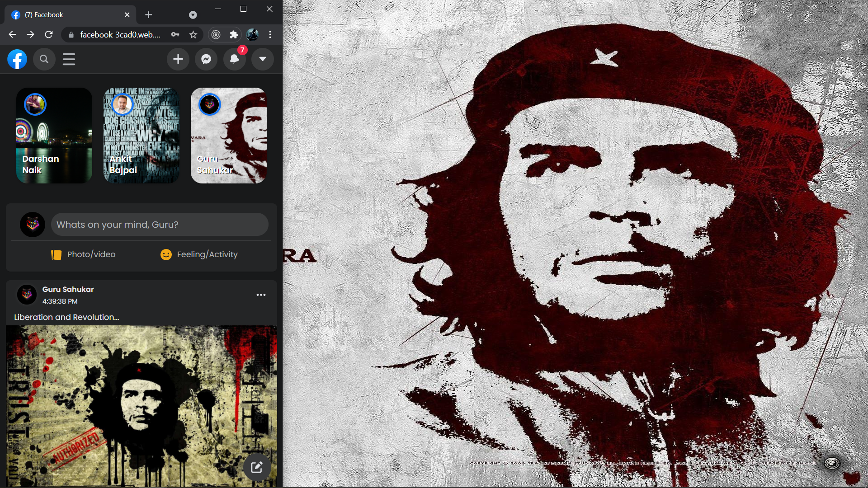Go back with the browser back arrow
Viewport: 868px width, 488px height.
[12, 34]
